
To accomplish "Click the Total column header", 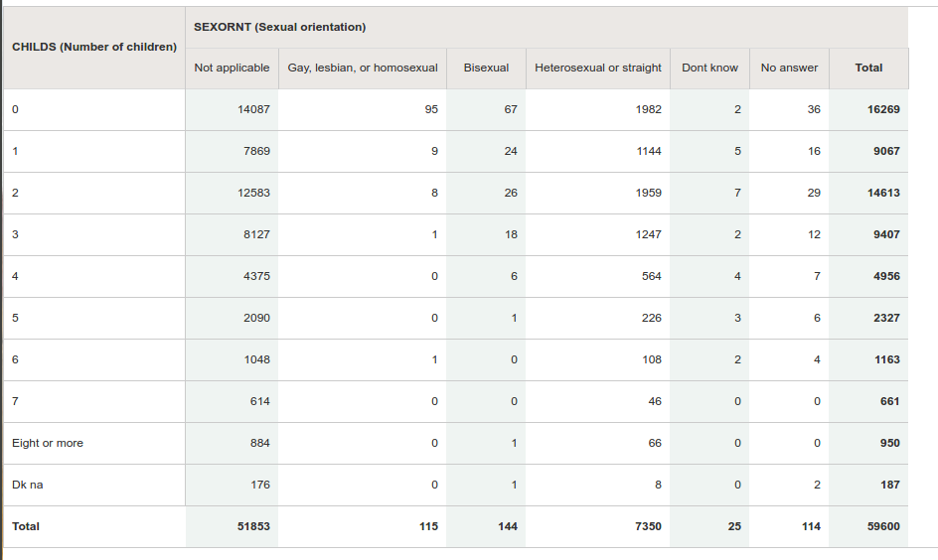I will pos(868,68).
